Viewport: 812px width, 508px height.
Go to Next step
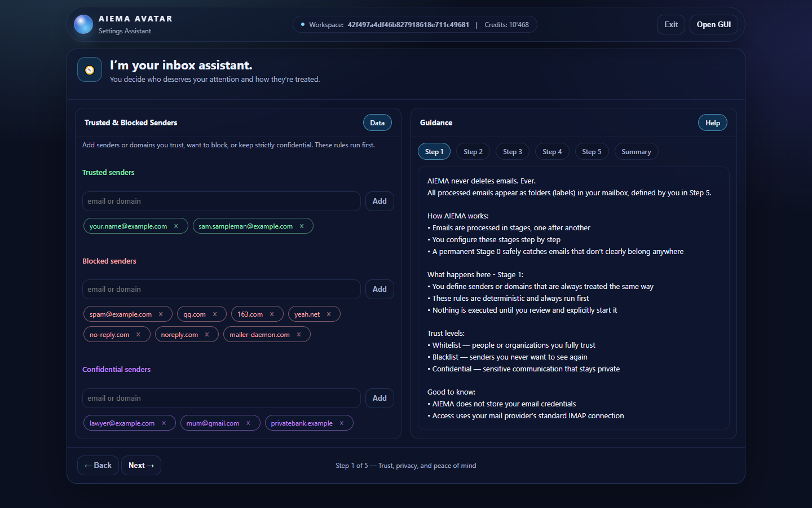141,466
